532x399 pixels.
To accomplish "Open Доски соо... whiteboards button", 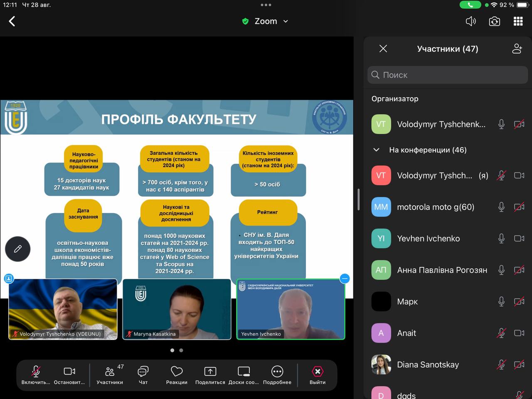I will (x=244, y=375).
